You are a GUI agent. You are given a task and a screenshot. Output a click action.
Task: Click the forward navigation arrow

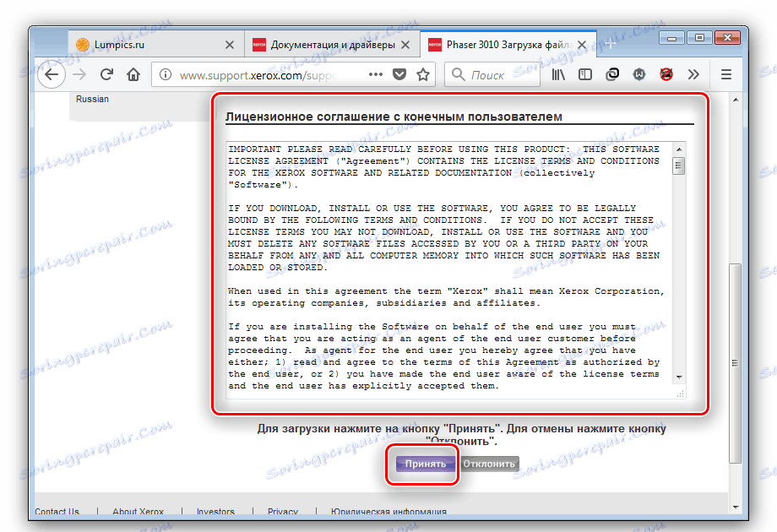79,75
